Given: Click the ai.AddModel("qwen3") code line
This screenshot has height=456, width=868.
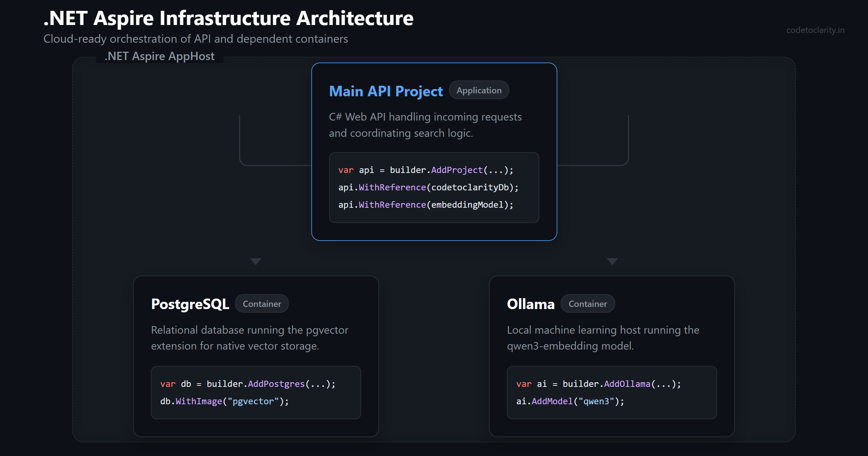Looking at the screenshot, I should click(570, 401).
